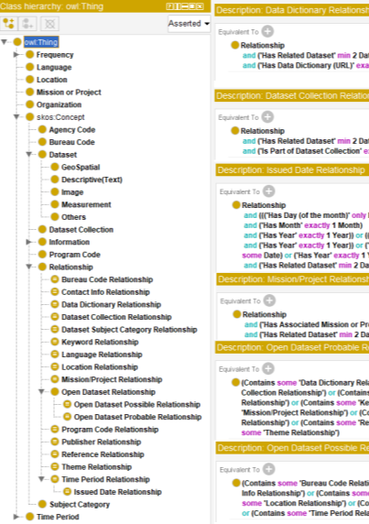Expand the Information class node
The width and height of the screenshot is (369, 524).
click(29, 242)
